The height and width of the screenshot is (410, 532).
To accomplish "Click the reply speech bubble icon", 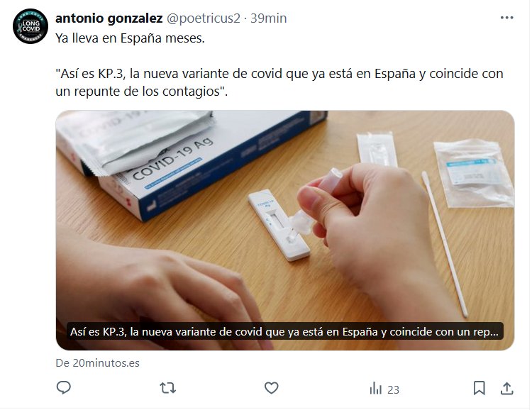I will click(63, 387).
